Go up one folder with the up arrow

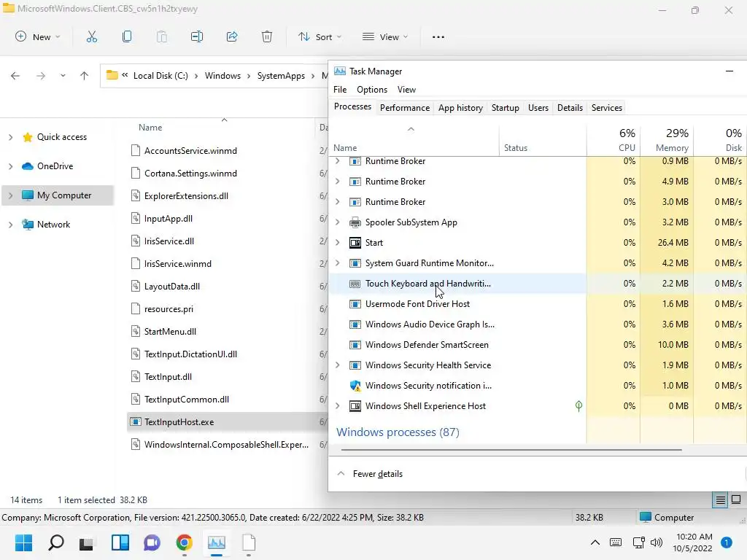[85, 76]
